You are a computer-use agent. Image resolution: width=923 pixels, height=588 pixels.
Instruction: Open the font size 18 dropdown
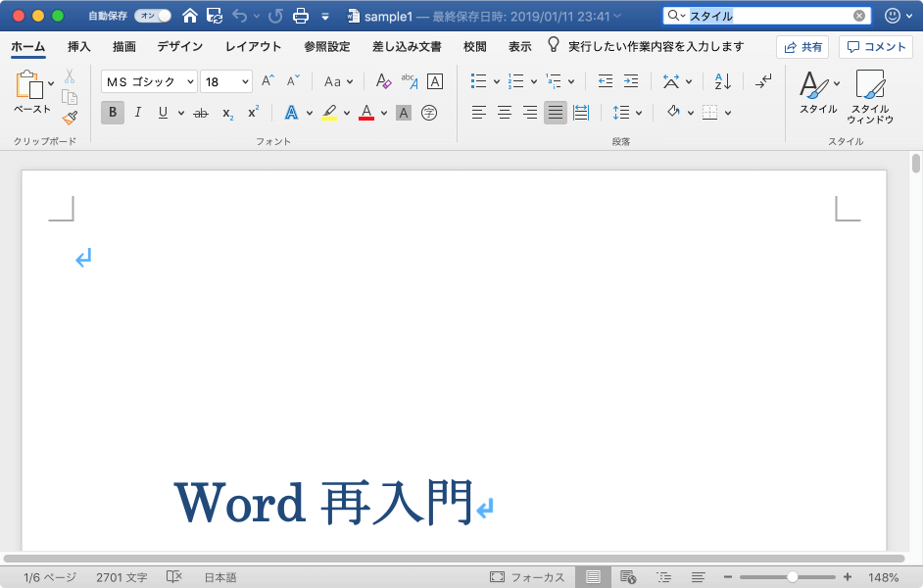(245, 81)
